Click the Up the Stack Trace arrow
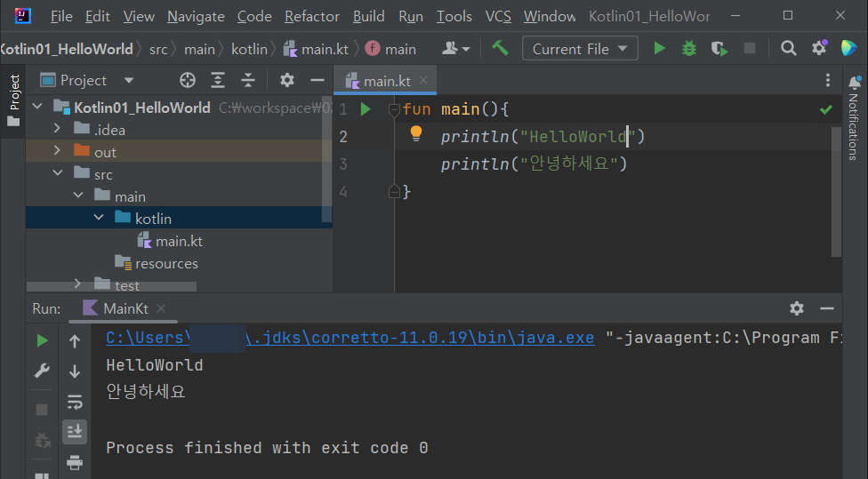Image resolution: width=868 pixels, height=479 pixels. 75,341
